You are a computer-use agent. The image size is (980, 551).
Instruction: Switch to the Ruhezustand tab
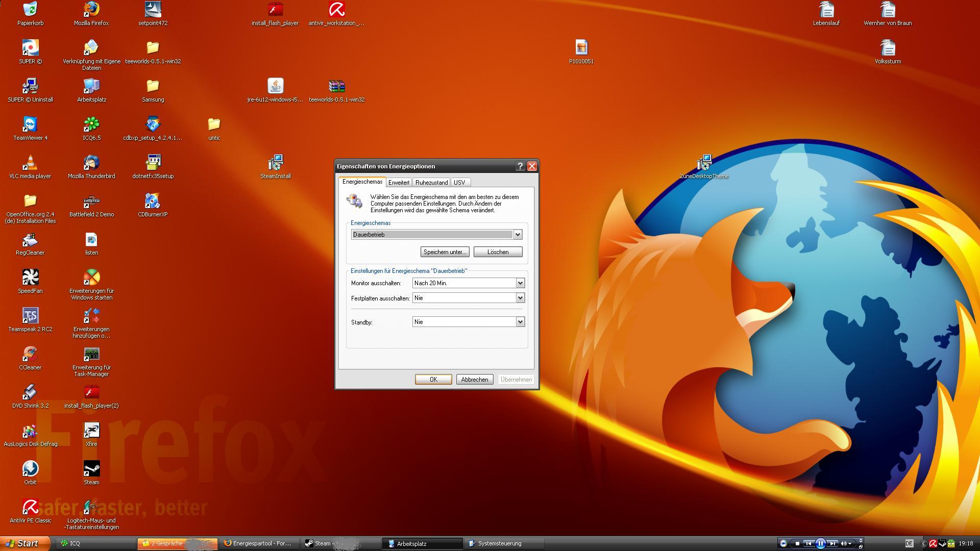pos(431,183)
